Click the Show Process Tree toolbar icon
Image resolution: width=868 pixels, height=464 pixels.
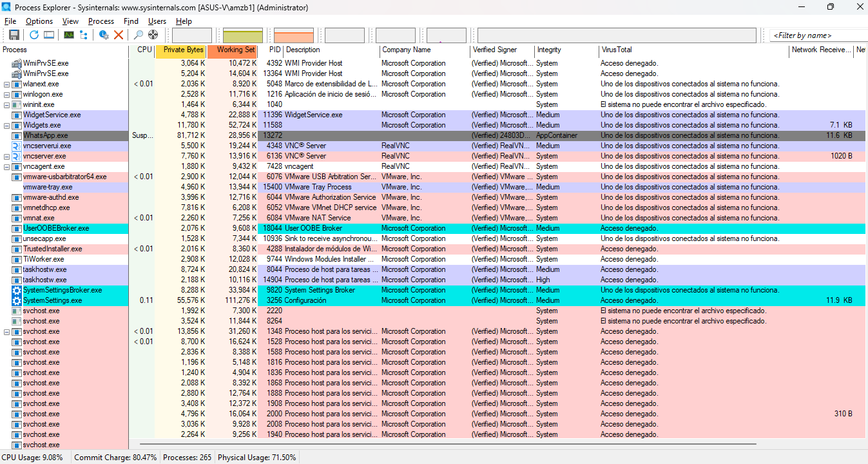(x=84, y=35)
